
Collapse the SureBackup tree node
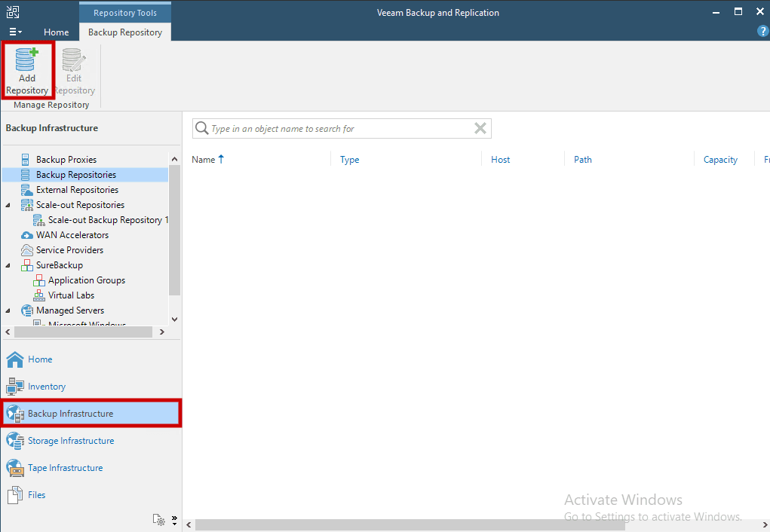[x=8, y=264]
